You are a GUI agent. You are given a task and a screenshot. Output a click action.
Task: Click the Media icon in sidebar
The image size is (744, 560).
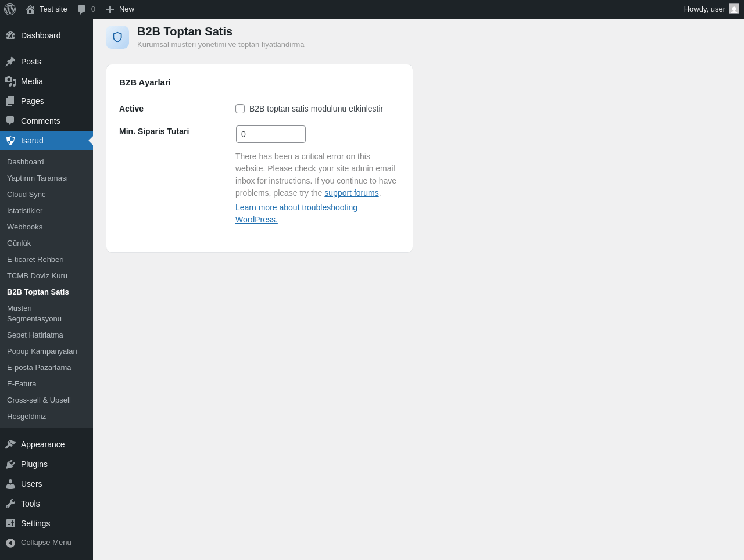(x=10, y=81)
